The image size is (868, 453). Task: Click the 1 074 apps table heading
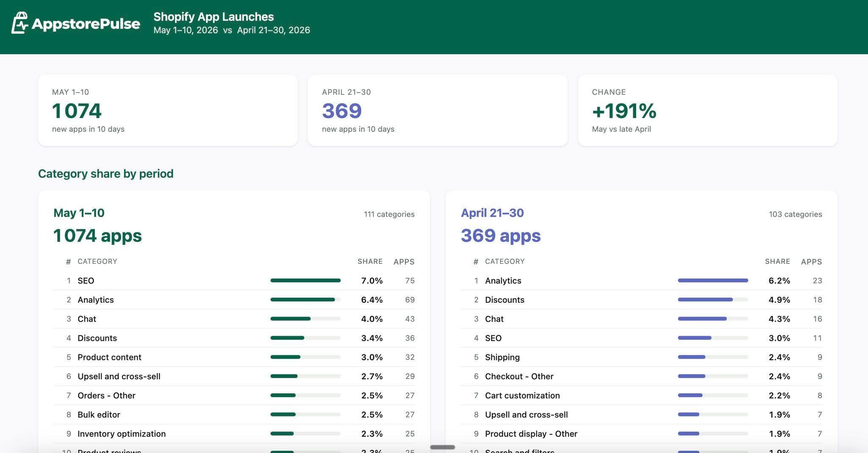(x=97, y=235)
